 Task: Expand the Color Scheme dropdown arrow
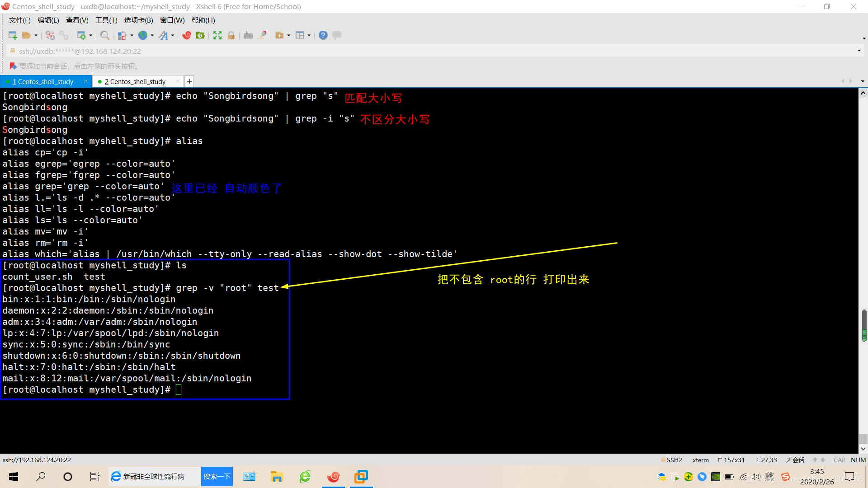132,35
